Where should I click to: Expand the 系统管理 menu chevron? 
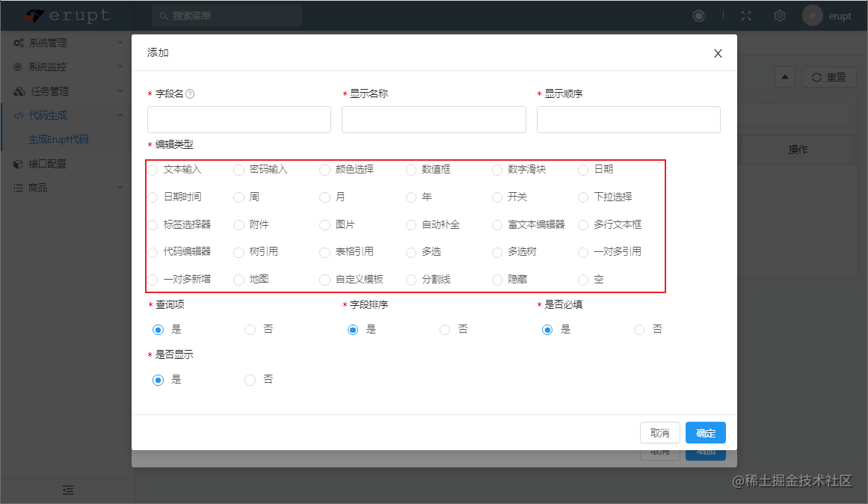click(x=120, y=42)
